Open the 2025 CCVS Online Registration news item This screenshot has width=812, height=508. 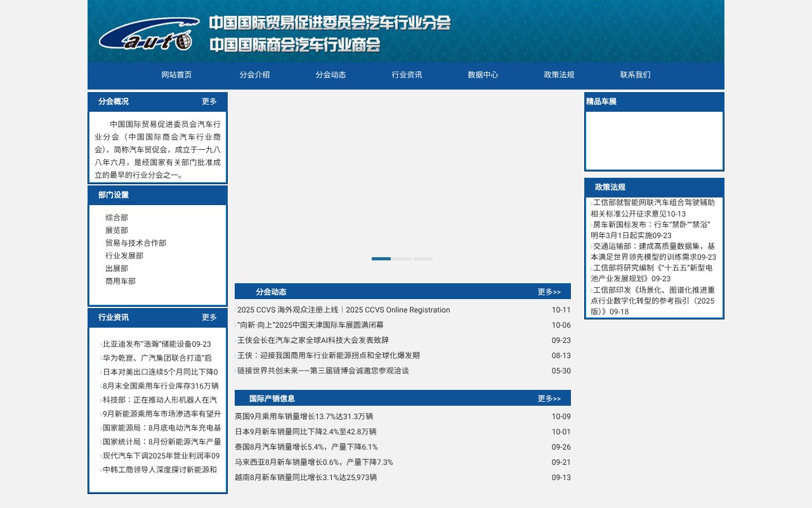(343, 310)
